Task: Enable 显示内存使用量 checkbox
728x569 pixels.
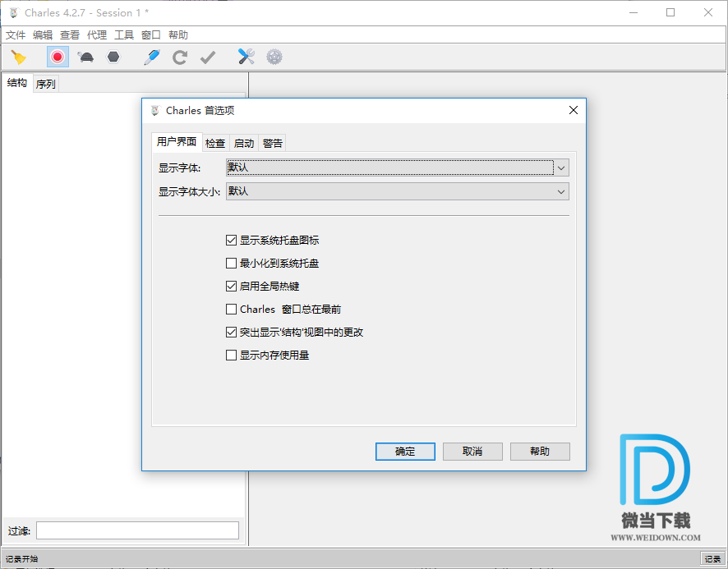Action: click(x=231, y=355)
